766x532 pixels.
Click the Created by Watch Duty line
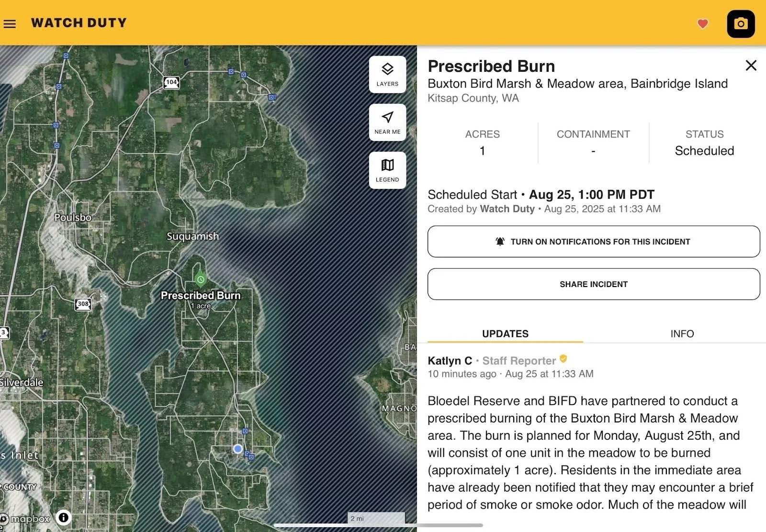[544, 209]
